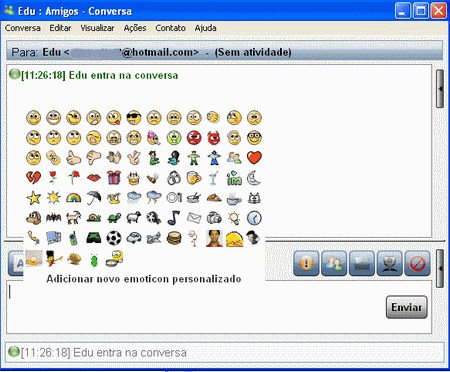450x372 pixels.
Task: Select the rainbow emoticon
Action: pyautogui.click(x=74, y=198)
